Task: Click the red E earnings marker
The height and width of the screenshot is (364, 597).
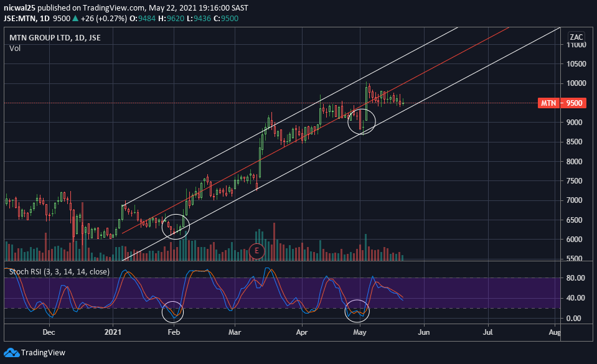Action: (x=256, y=251)
